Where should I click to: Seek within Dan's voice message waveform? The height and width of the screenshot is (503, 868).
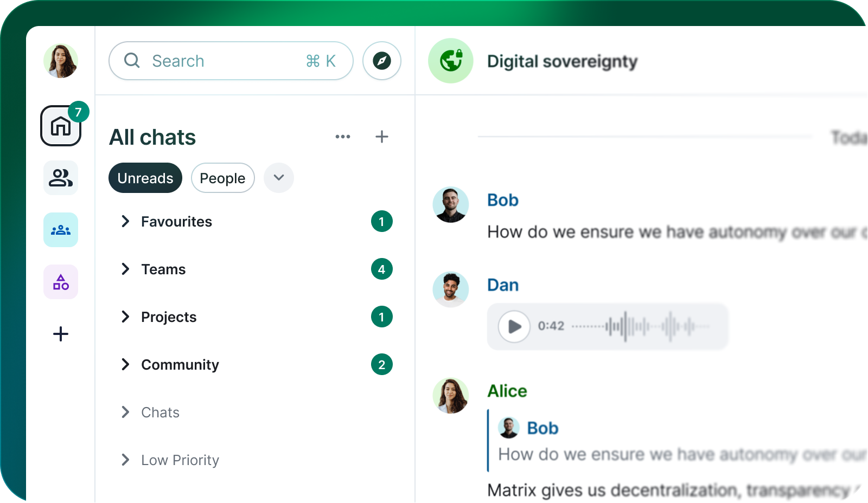[x=640, y=326]
